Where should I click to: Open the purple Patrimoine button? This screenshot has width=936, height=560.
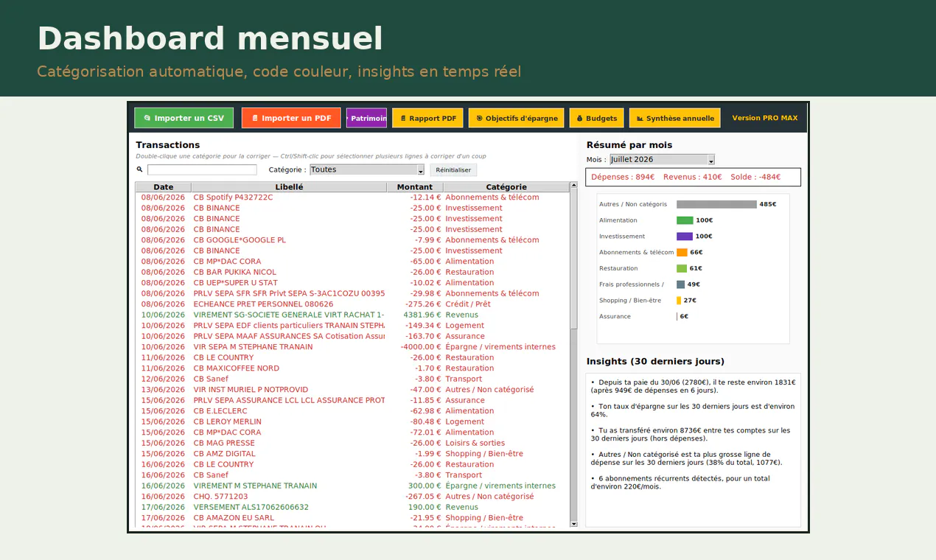(x=366, y=118)
